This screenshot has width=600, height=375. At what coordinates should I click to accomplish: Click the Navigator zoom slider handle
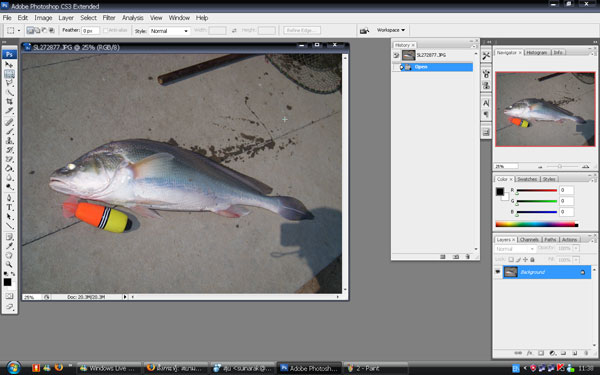click(x=559, y=166)
